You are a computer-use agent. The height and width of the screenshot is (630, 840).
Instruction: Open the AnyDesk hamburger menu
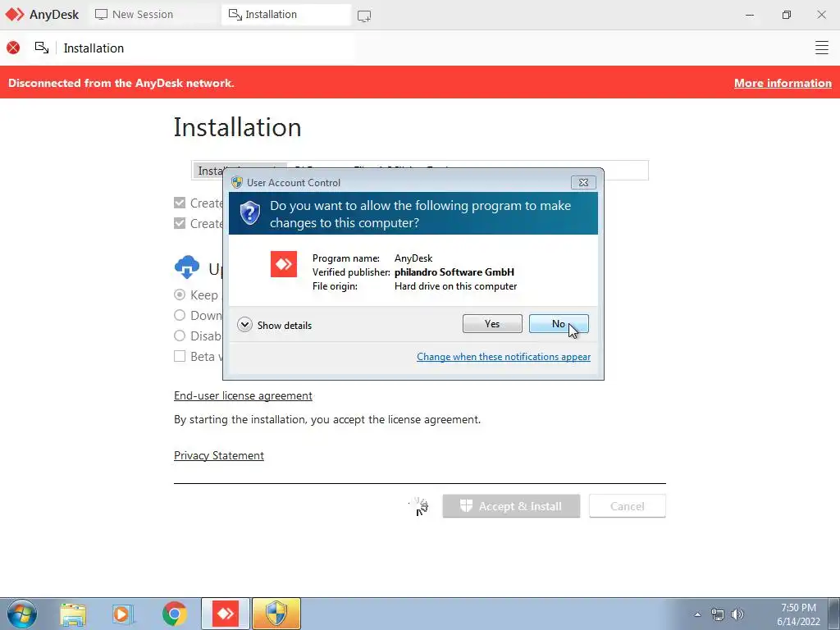coord(822,48)
